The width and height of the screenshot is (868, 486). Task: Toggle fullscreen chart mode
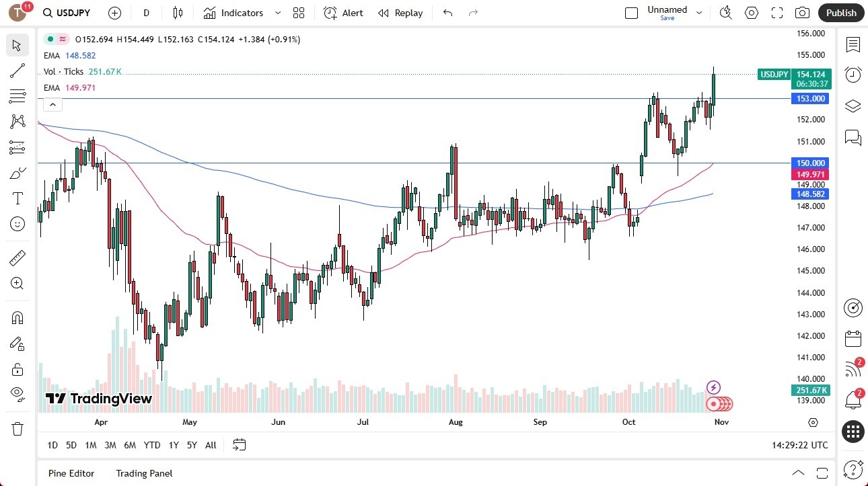[776, 12]
